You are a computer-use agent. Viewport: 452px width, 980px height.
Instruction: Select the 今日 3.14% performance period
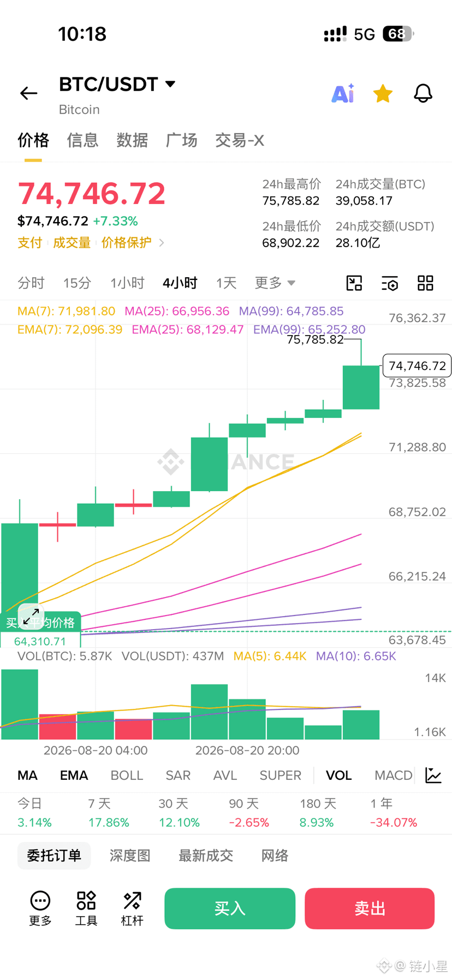coord(34,813)
